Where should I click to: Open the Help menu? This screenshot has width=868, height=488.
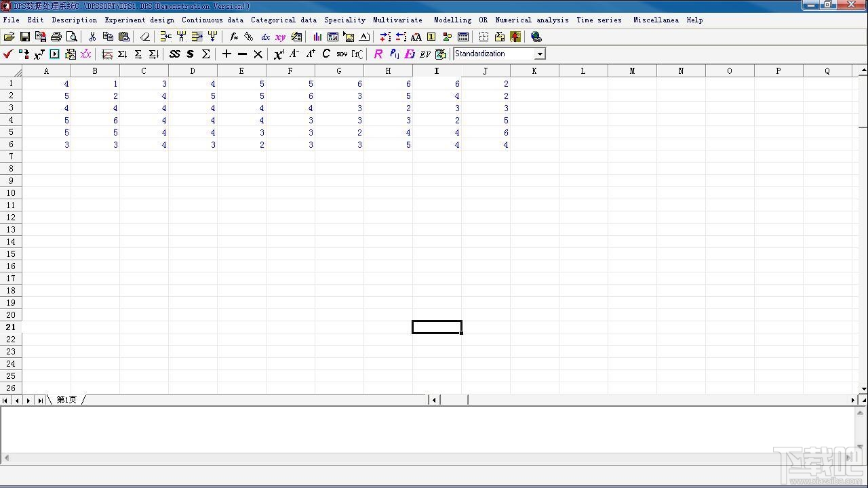pyautogui.click(x=694, y=20)
